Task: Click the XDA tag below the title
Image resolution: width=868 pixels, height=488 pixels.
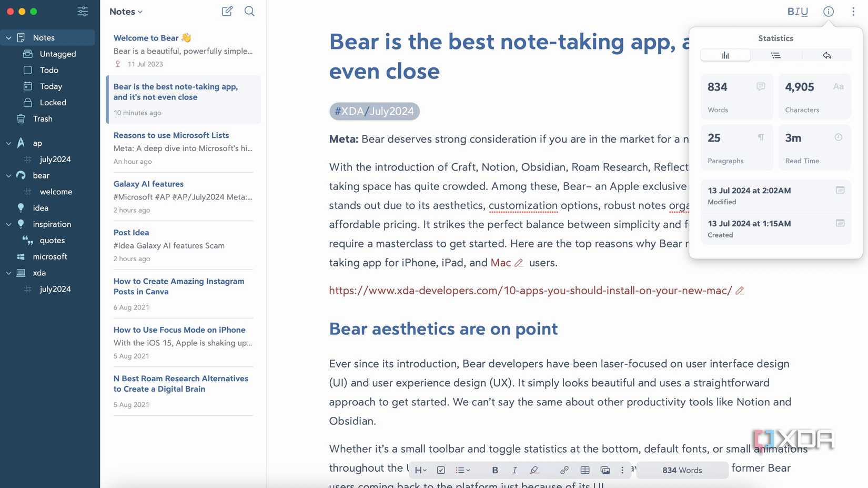Action: (349, 111)
